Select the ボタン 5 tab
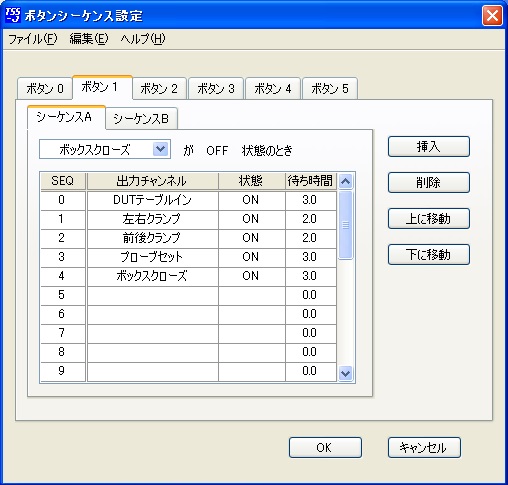The height and width of the screenshot is (485, 508). (330, 88)
